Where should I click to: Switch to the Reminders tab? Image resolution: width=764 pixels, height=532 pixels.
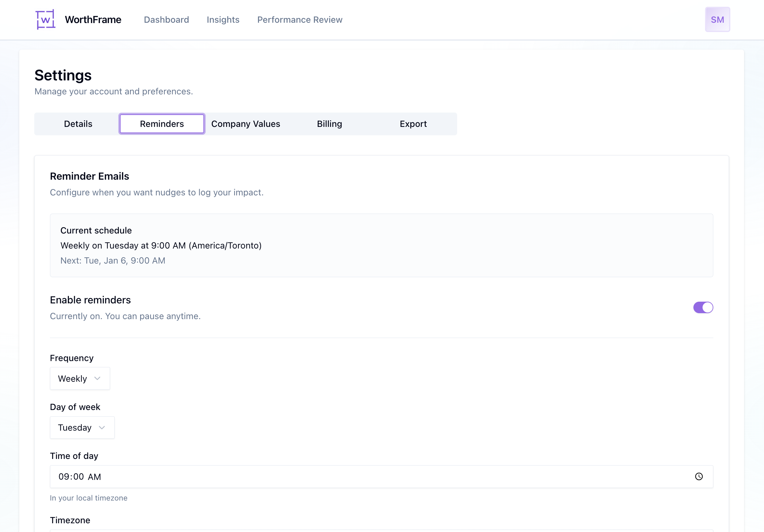pos(161,123)
